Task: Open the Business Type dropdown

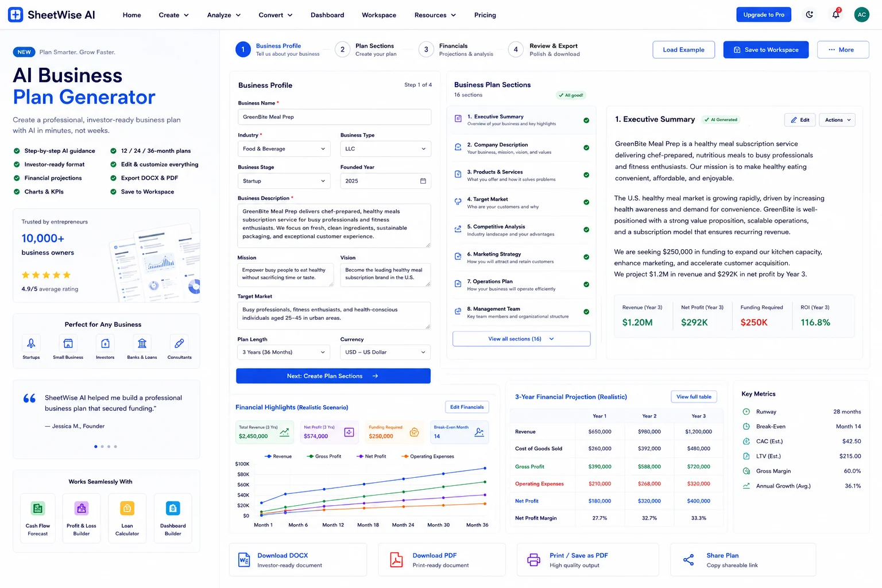Action: pos(385,149)
